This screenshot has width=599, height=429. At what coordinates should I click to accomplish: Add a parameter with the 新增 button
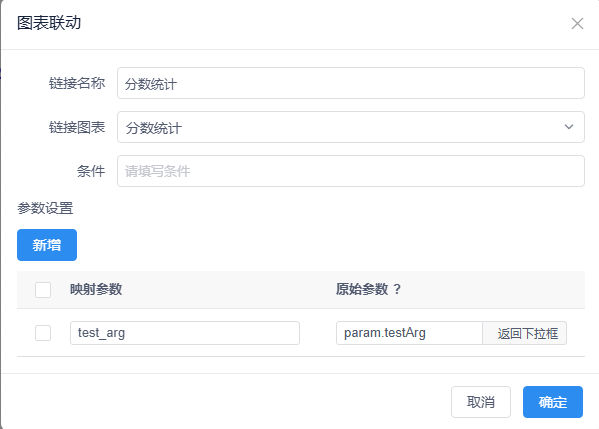point(47,245)
